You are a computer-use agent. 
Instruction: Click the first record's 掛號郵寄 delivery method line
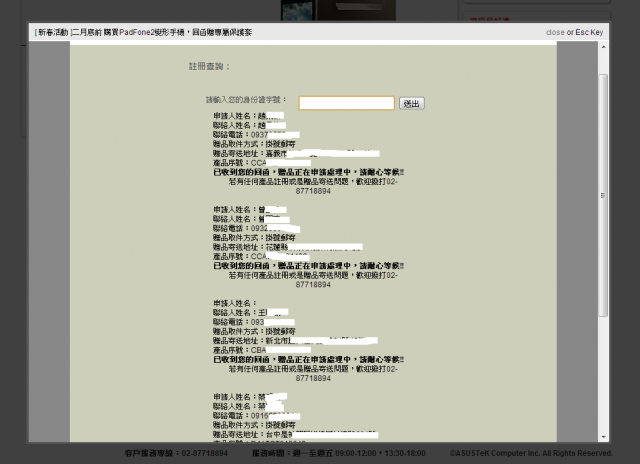point(254,144)
